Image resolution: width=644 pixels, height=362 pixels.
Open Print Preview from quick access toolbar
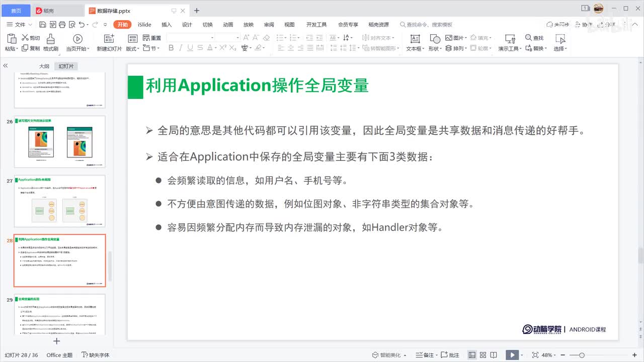[x=72, y=25]
